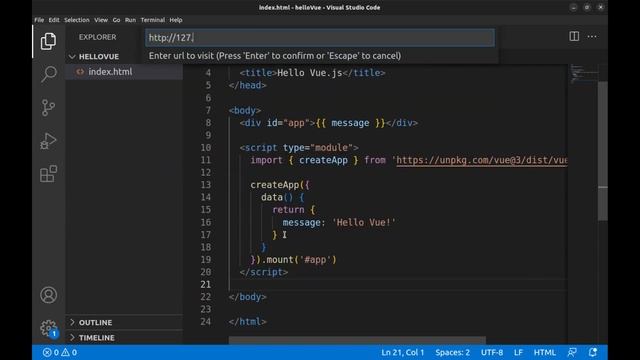Viewport: 640px width, 360px height.
Task: Click the createApp({ call on line 13
Action: point(280,185)
